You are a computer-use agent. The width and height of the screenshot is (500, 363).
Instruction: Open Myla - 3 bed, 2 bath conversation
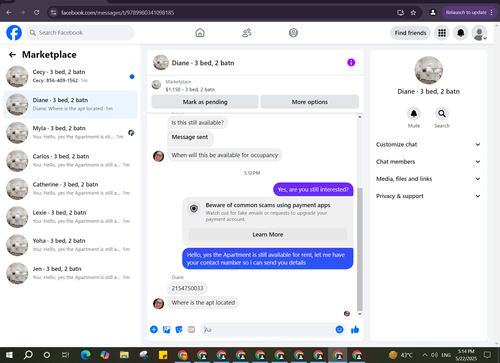tap(70, 132)
